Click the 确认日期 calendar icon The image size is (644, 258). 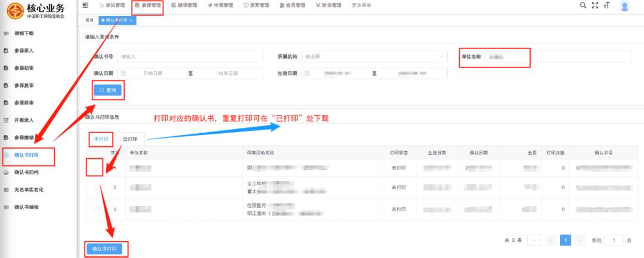tap(123, 73)
